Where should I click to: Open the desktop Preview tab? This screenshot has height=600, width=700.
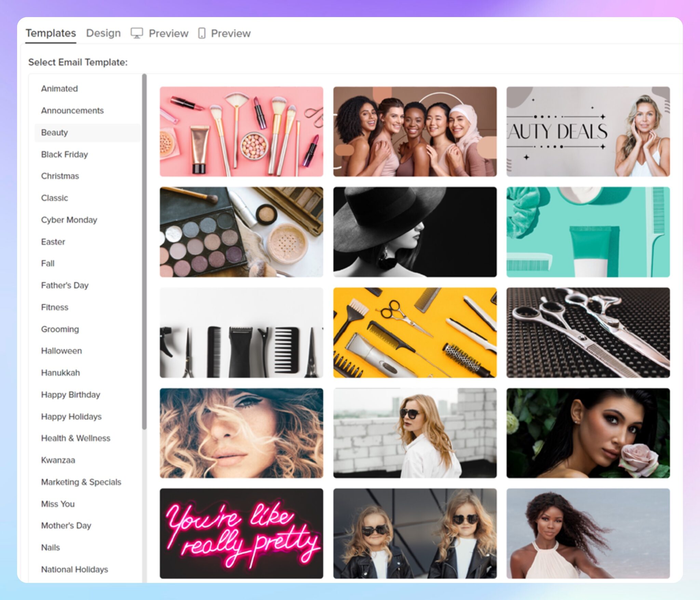click(x=160, y=33)
